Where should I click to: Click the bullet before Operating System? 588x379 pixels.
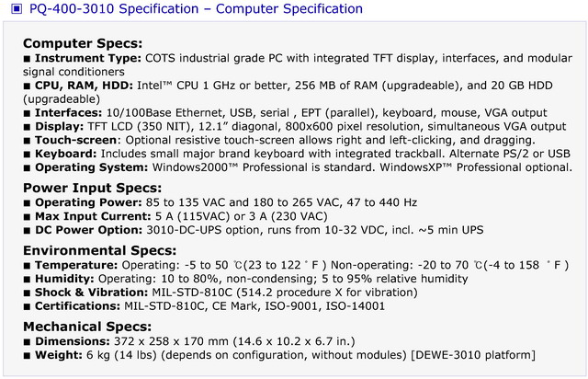pyautogui.click(x=27, y=168)
